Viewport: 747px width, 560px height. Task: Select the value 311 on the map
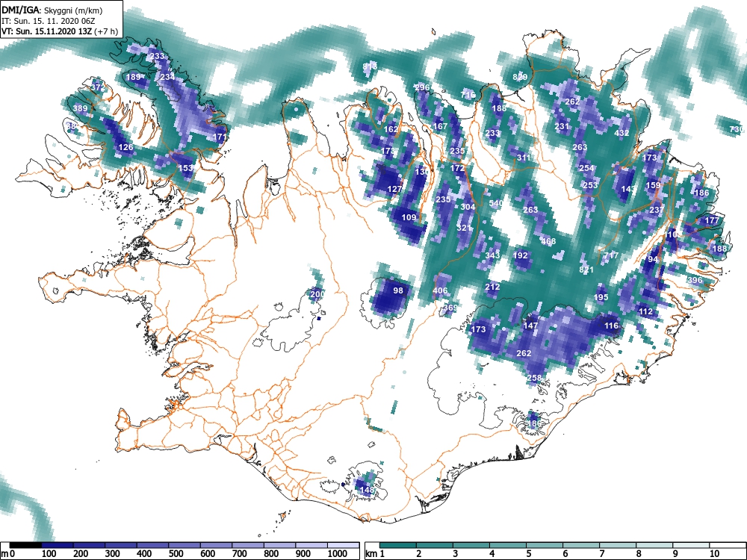[x=524, y=158]
